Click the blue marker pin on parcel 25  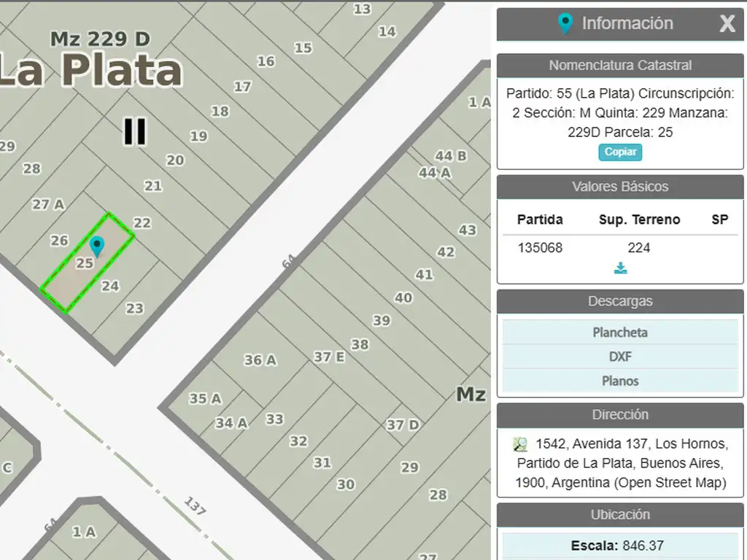[x=96, y=246]
